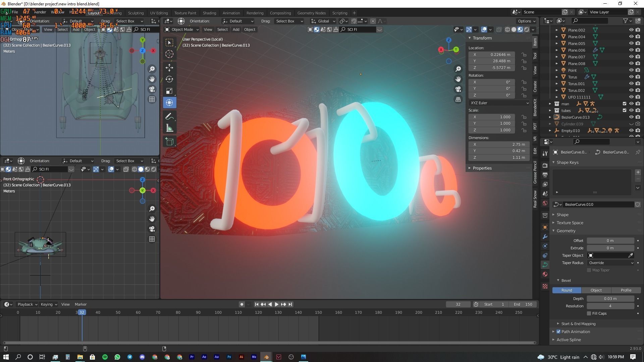Choose the Measure tool icon
This screenshot has height=362, width=644.
click(x=169, y=128)
